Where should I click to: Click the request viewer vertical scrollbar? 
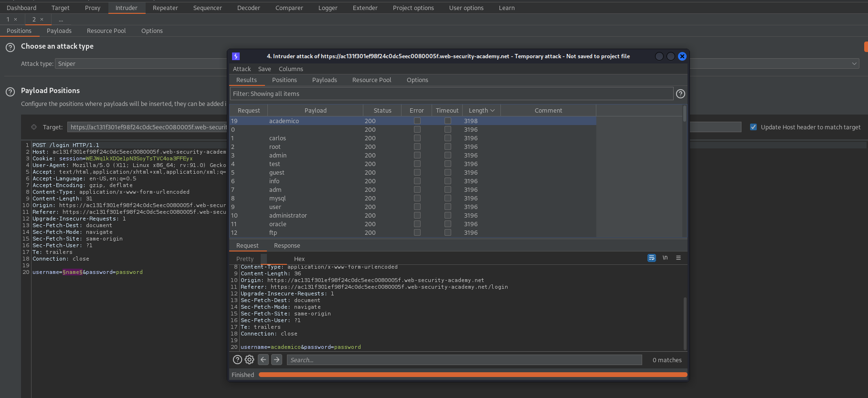coord(685,324)
